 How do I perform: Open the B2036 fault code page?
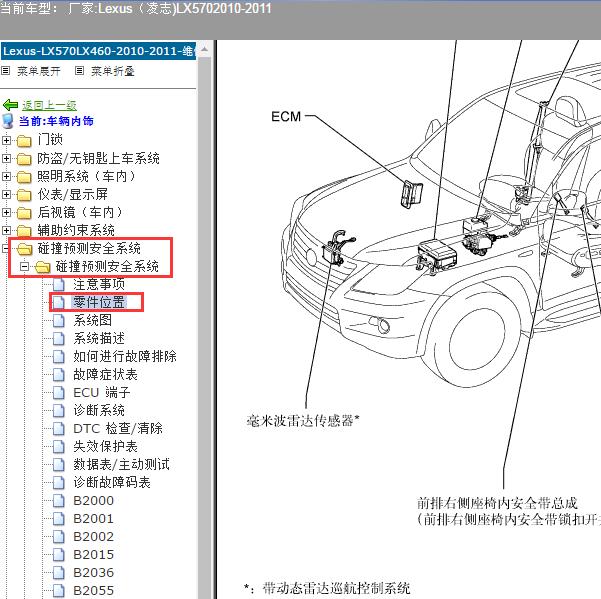94,573
